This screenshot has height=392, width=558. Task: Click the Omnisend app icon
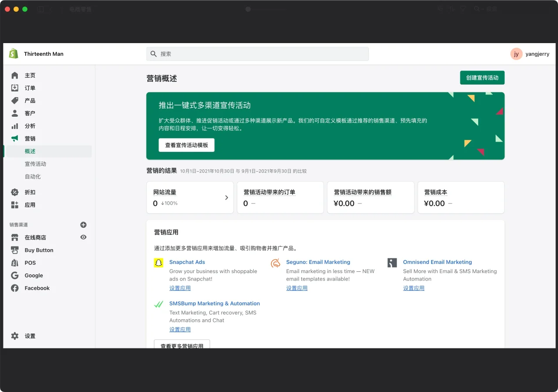392,263
